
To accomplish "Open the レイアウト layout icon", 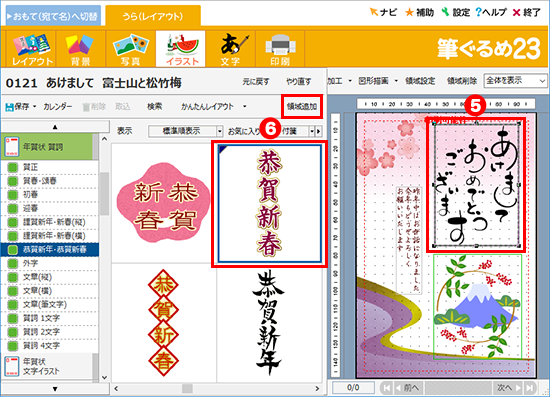I will [x=31, y=49].
